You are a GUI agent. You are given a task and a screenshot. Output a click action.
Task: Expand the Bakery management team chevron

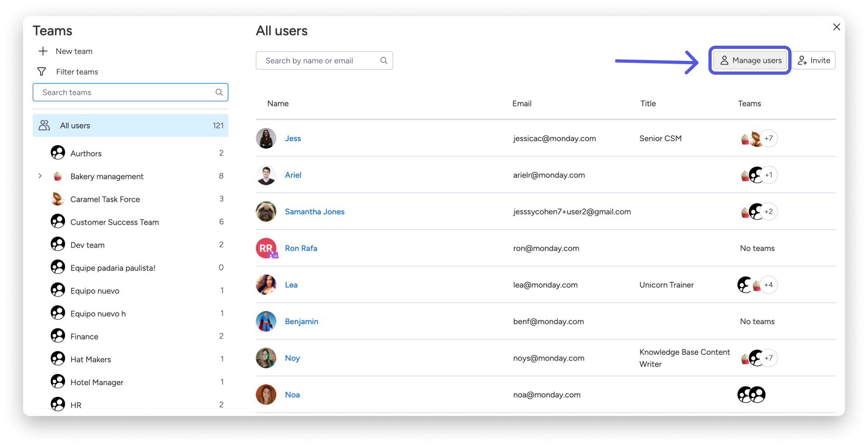pyautogui.click(x=40, y=176)
